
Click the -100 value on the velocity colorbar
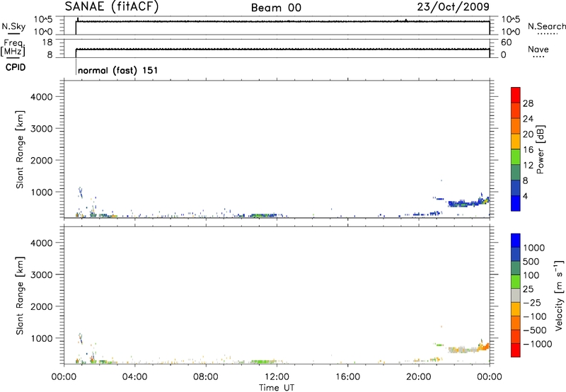click(535, 316)
